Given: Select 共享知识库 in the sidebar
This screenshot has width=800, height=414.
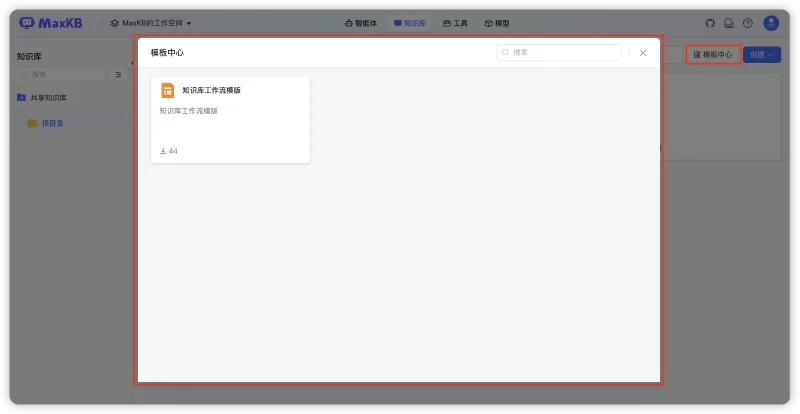Looking at the screenshot, I should tap(42, 98).
